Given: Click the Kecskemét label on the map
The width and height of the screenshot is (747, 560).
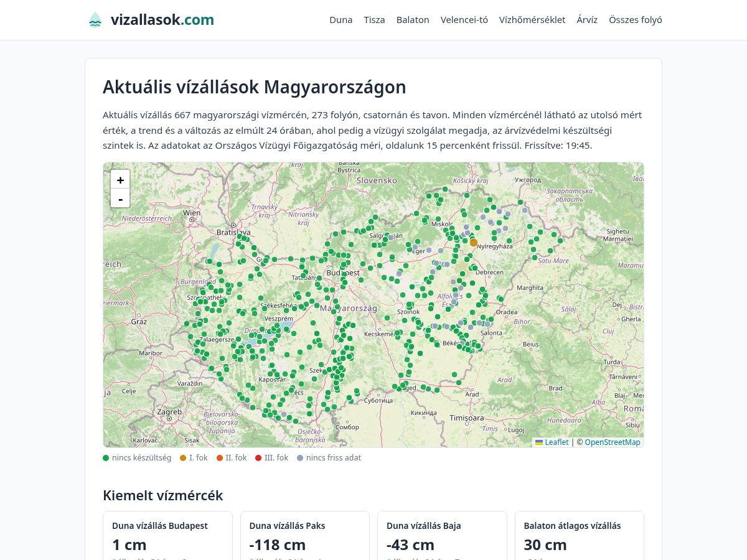Looking at the screenshot, I should (379, 334).
